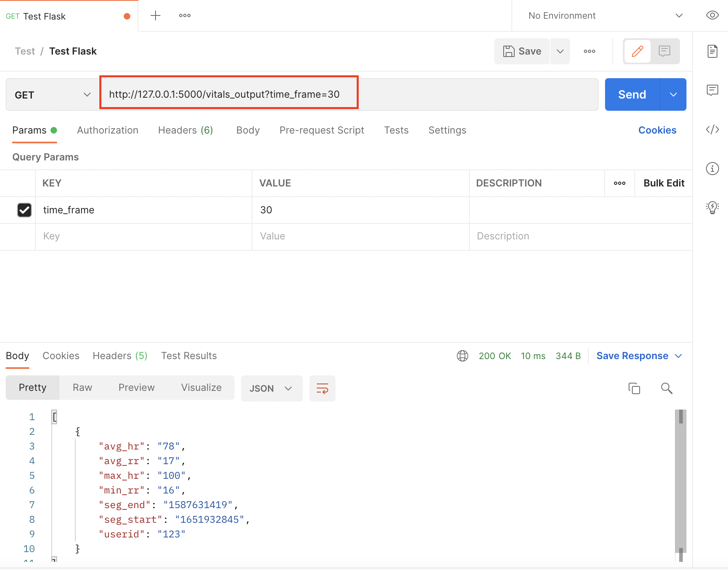728x570 pixels.
Task: Click the Save button
Action: click(522, 51)
